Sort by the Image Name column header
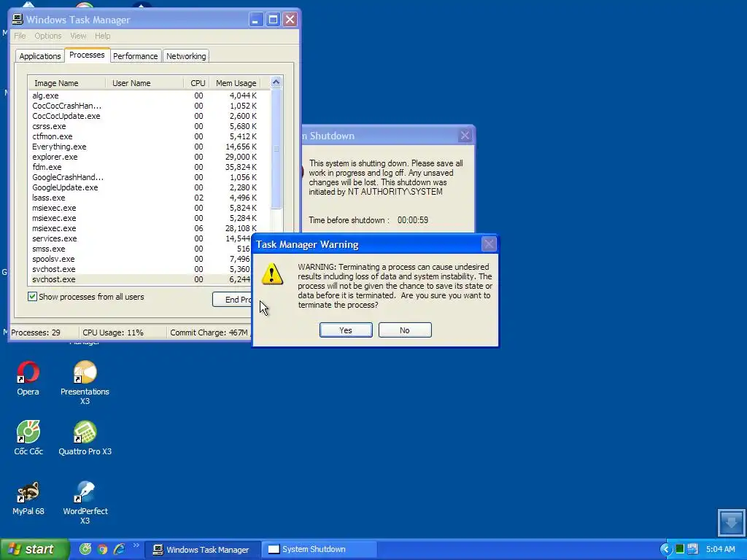This screenshot has height=560, width=747. (66, 83)
